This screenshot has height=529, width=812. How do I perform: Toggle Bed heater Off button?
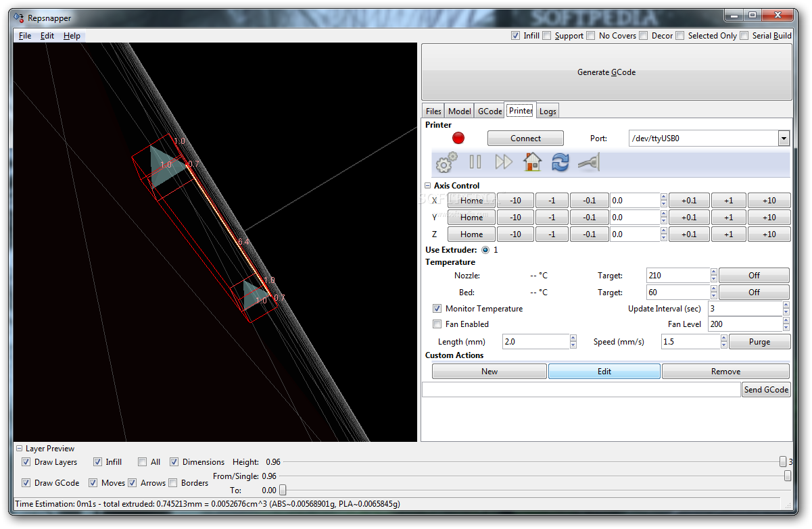pos(754,292)
